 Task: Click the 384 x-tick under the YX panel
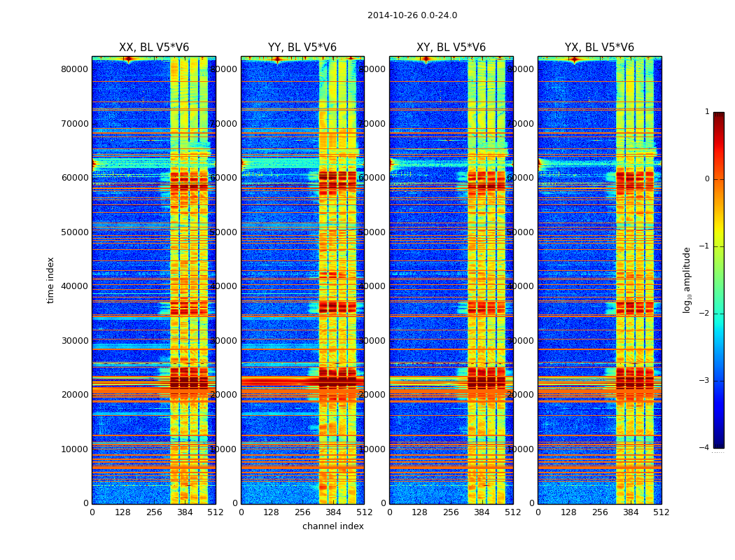click(631, 512)
